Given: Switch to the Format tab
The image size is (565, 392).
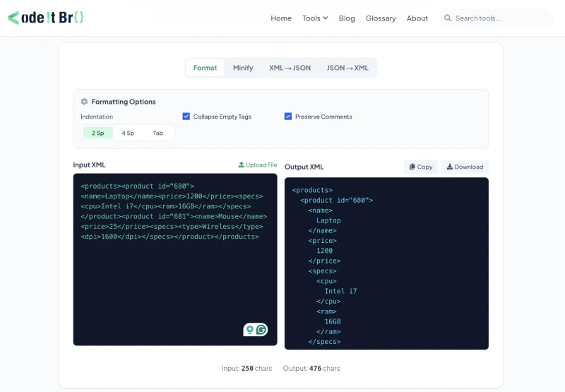Looking at the screenshot, I should pyautogui.click(x=205, y=68).
